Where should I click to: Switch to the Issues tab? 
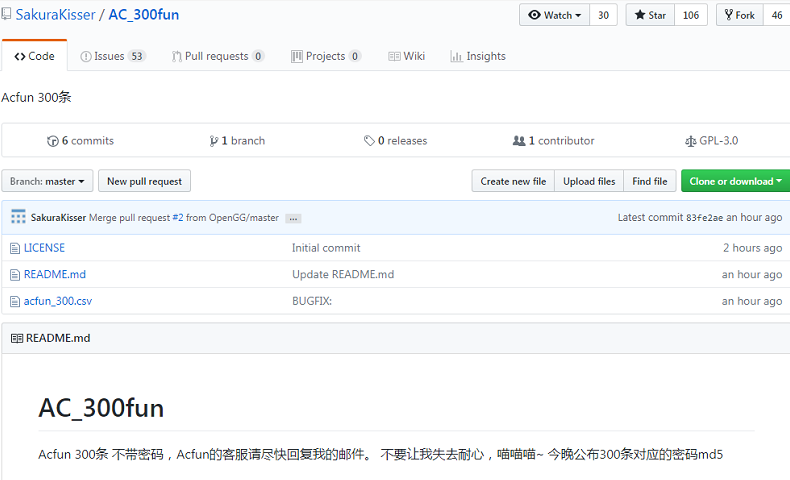[x=113, y=56]
